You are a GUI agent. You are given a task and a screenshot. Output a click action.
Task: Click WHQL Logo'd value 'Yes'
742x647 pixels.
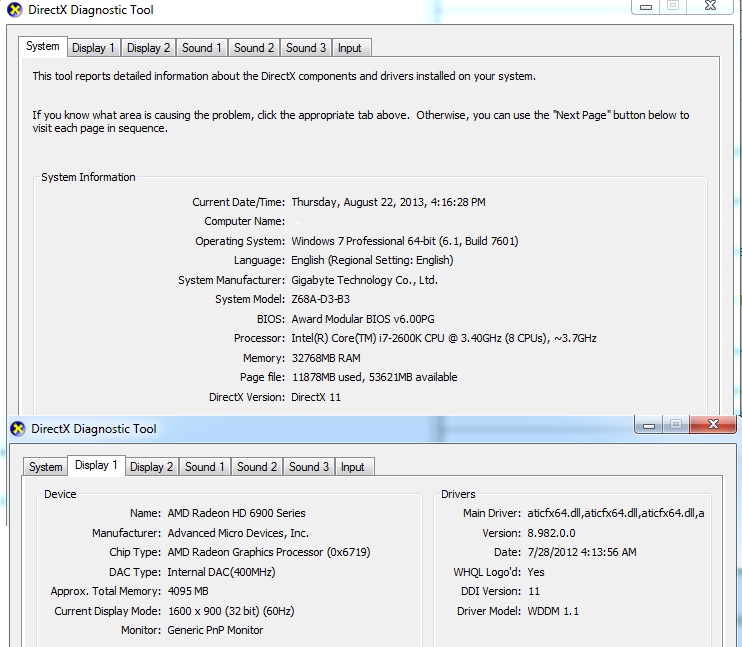[x=536, y=572]
